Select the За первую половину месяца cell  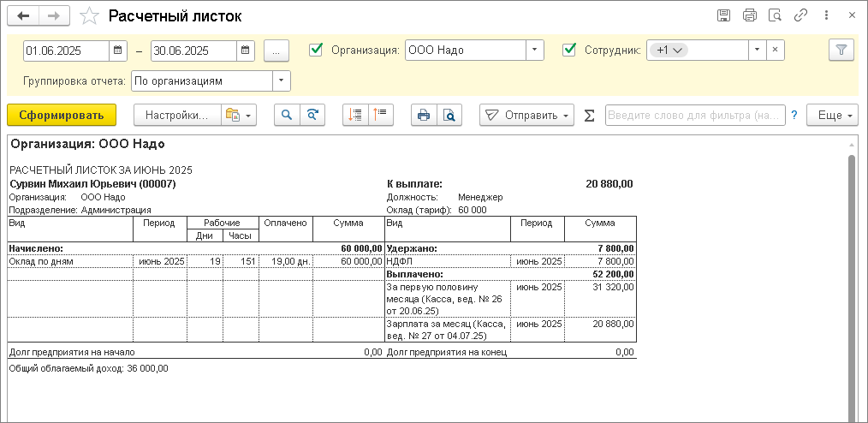(x=448, y=299)
